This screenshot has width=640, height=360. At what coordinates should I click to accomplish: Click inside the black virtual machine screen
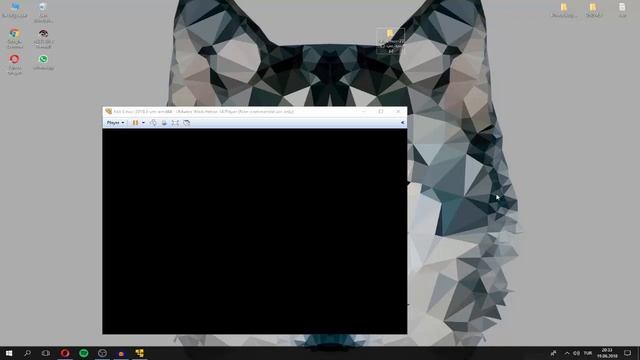pos(255,231)
